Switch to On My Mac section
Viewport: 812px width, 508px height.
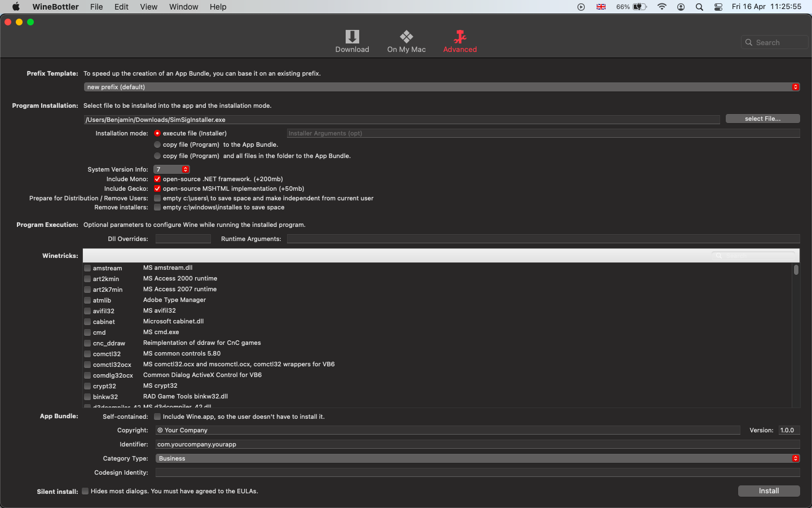406,42
